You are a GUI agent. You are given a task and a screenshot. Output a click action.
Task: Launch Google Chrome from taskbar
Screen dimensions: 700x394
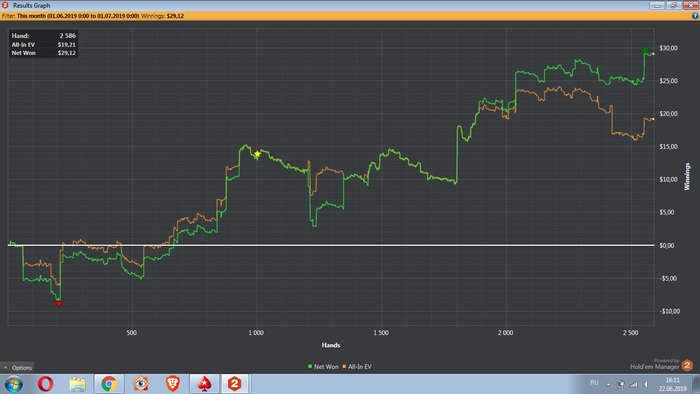tap(109, 384)
